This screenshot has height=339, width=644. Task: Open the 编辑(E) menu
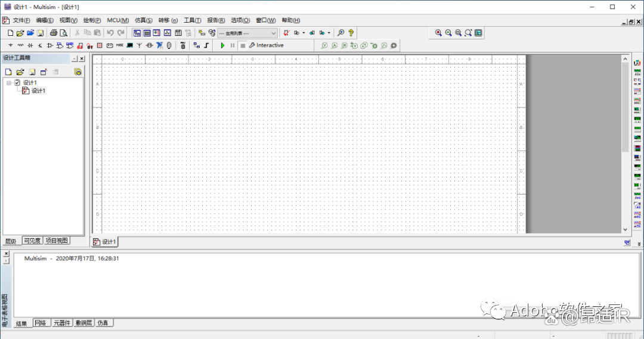coord(44,20)
